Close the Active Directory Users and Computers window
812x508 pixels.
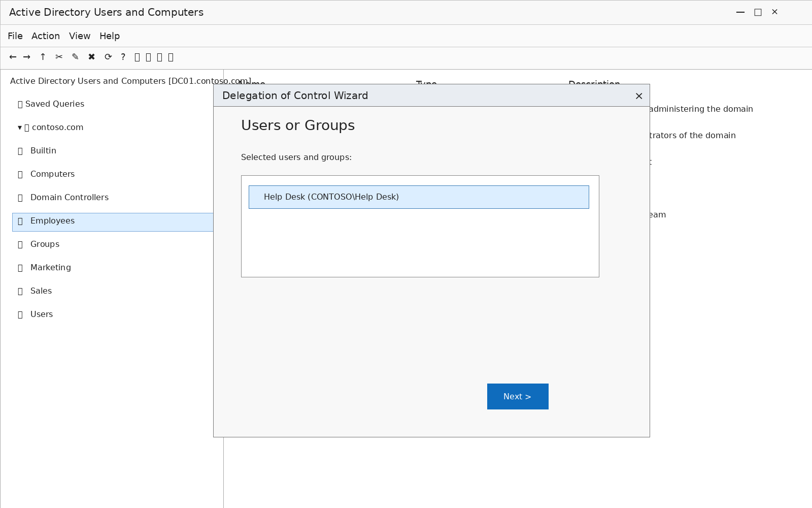pyautogui.click(x=774, y=12)
